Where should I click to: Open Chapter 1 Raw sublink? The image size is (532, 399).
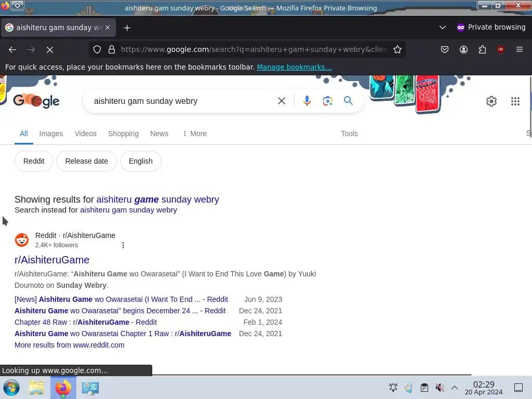point(123,334)
